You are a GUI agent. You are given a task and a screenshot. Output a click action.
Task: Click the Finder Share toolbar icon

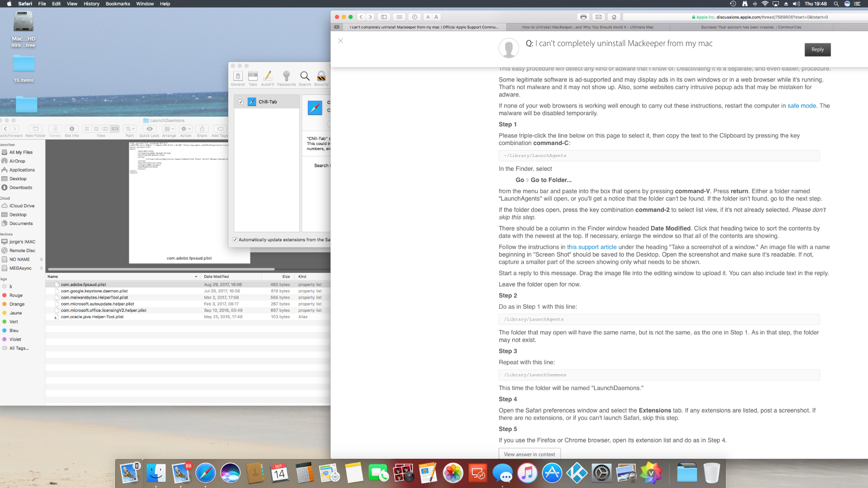click(202, 129)
